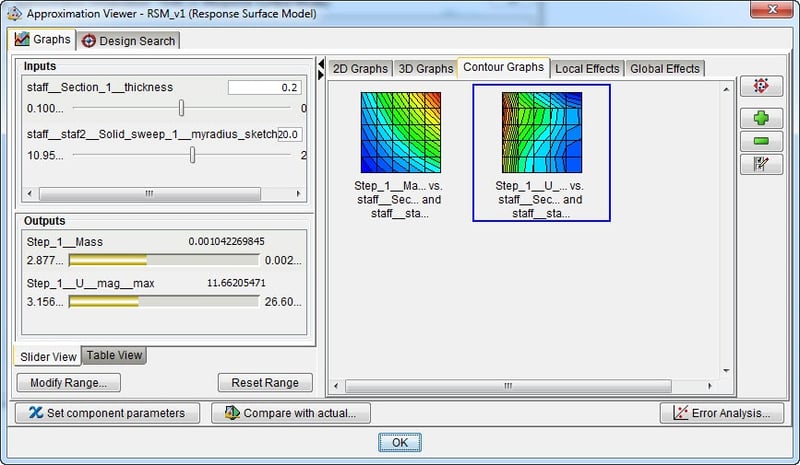Click Step_1__U__mag__max value 11.66205471
Viewport: 800px width, 465px height.
(236, 283)
